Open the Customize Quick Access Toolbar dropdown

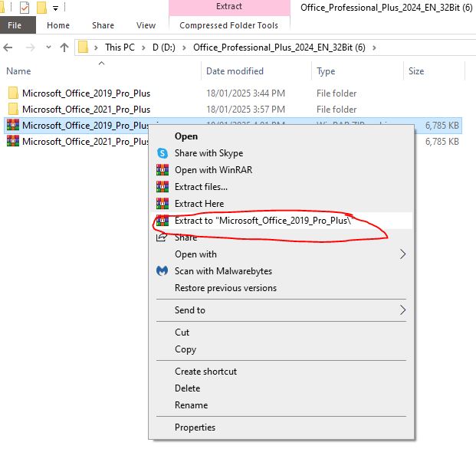55,8
